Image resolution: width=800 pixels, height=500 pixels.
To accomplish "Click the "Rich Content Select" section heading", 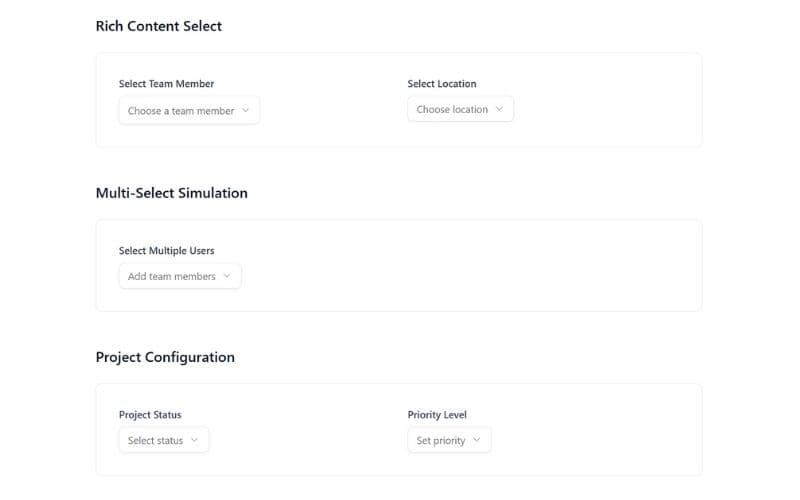I will click(x=159, y=26).
